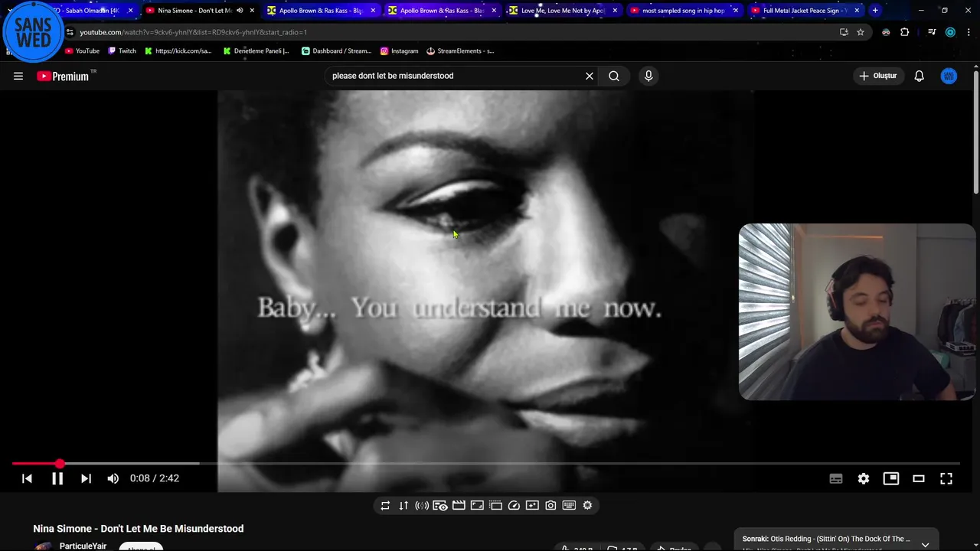980x551 pixels.
Task: Toggle loop button in extension toolbar
Action: click(385, 505)
